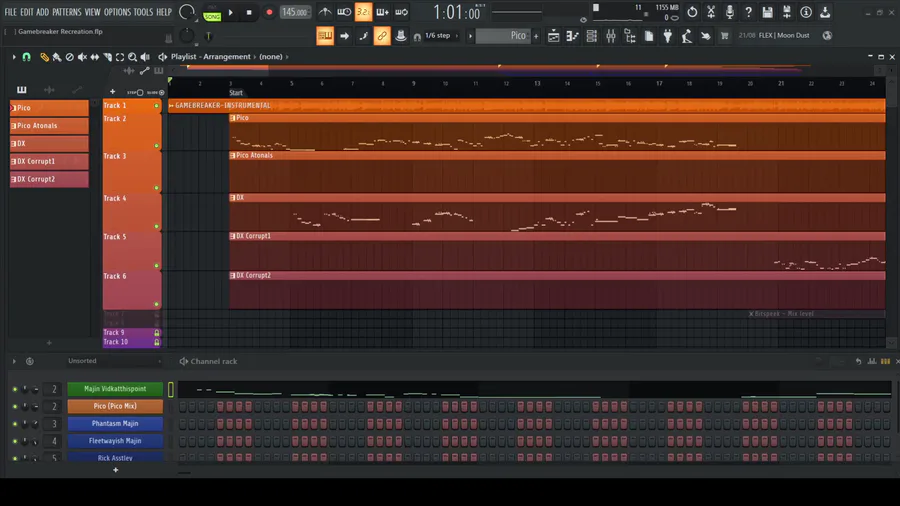Open the playlist view button

(x=553, y=36)
